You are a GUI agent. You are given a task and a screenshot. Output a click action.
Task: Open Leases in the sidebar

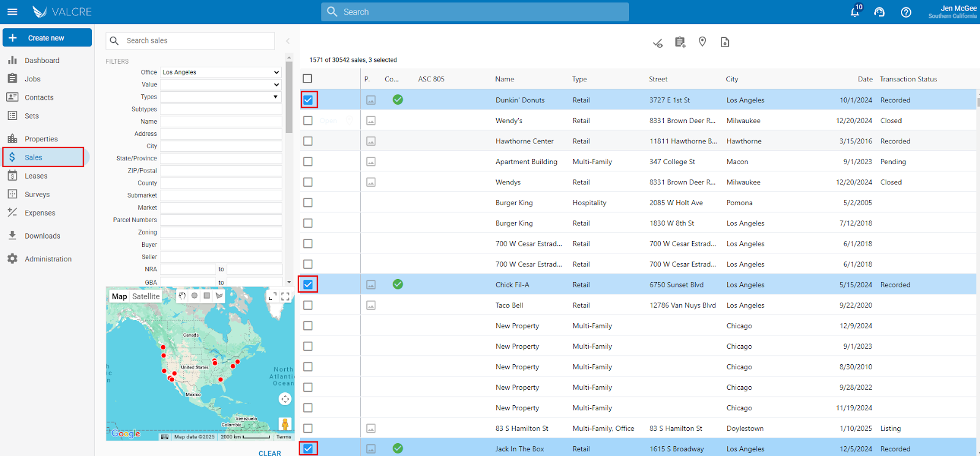36,176
